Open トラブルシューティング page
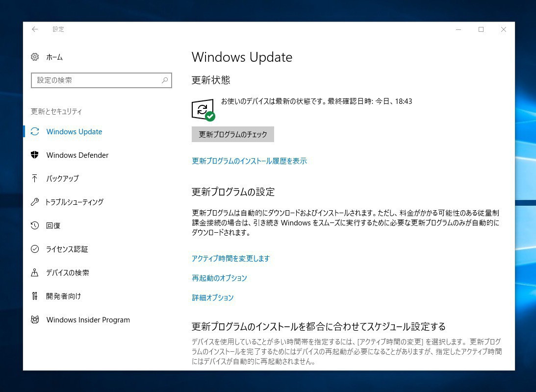Screen dimensions: 536x392 [x=75, y=202]
